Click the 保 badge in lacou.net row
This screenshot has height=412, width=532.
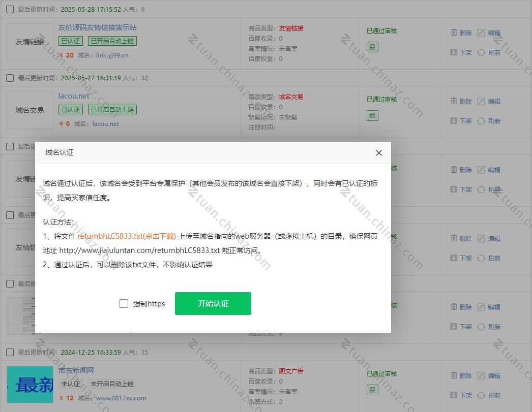point(372,115)
